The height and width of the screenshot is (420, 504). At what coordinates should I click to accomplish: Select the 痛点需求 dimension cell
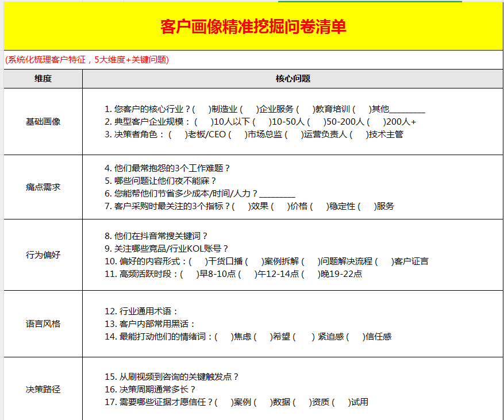coord(43,187)
